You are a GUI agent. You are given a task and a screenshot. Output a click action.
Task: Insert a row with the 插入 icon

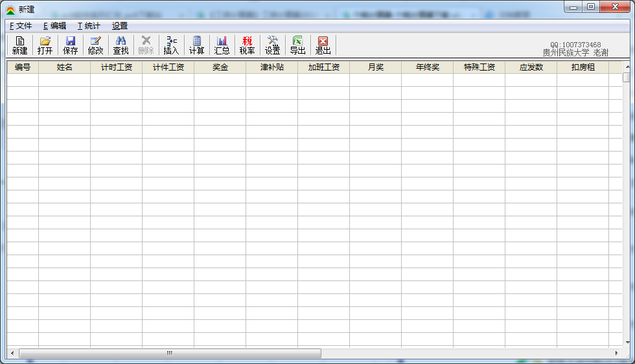(x=171, y=45)
